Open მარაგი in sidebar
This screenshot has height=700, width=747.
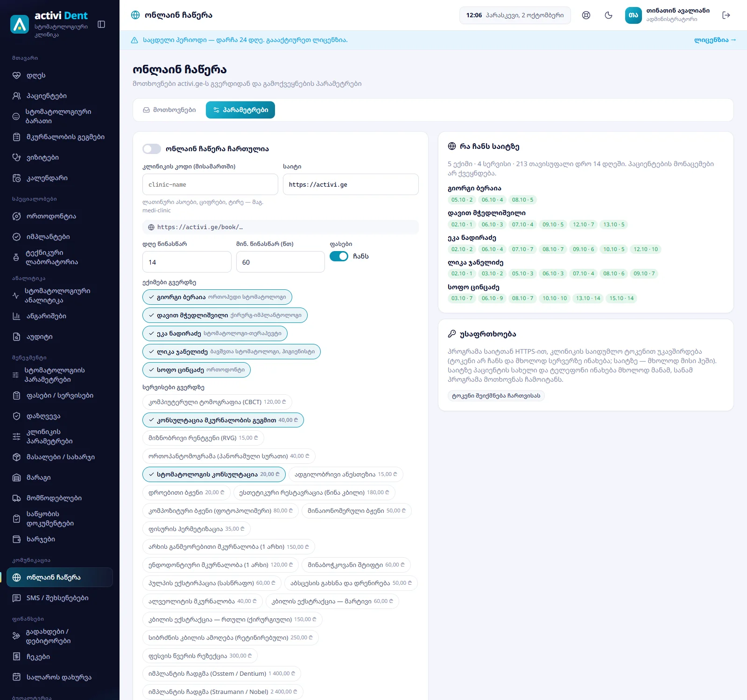[x=60, y=477]
